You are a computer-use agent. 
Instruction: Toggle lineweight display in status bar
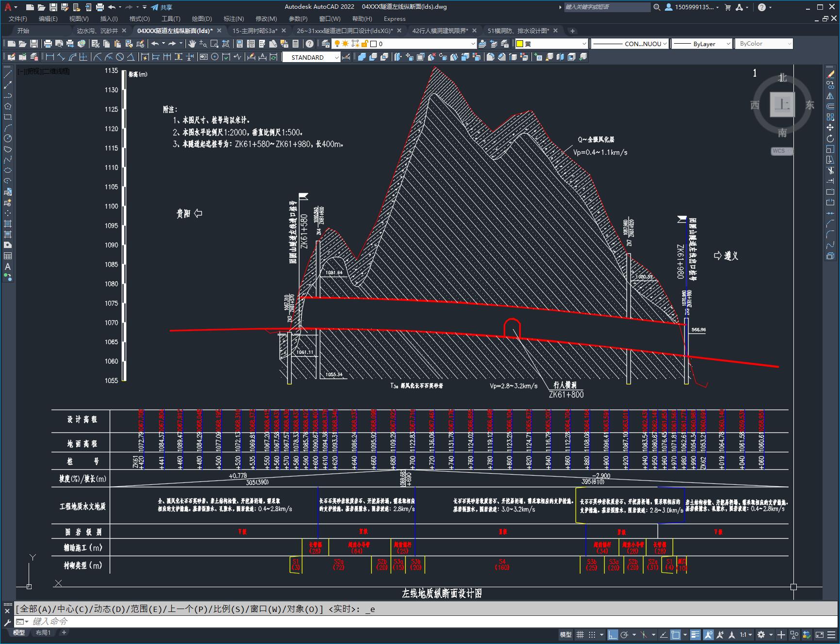point(695,634)
